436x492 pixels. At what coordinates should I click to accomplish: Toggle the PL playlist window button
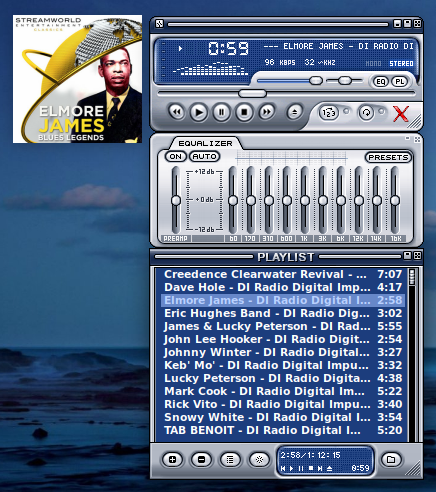400,82
